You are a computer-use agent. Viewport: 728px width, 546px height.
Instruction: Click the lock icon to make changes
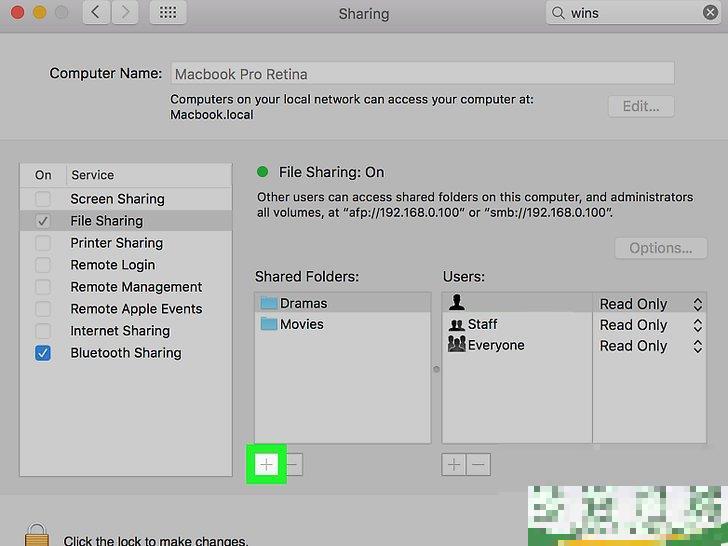tap(38, 535)
